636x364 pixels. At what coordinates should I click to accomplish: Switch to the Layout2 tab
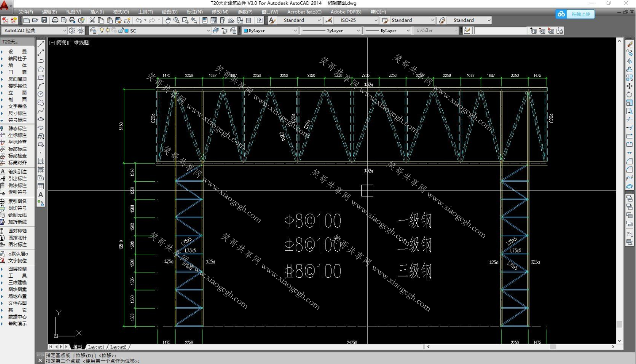118,347
